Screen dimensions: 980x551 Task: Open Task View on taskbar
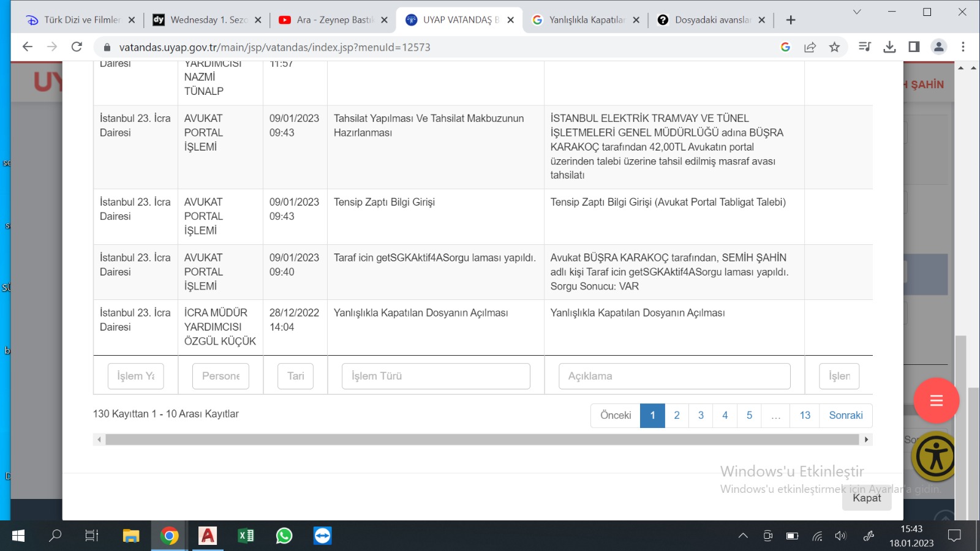pyautogui.click(x=91, y=536)
